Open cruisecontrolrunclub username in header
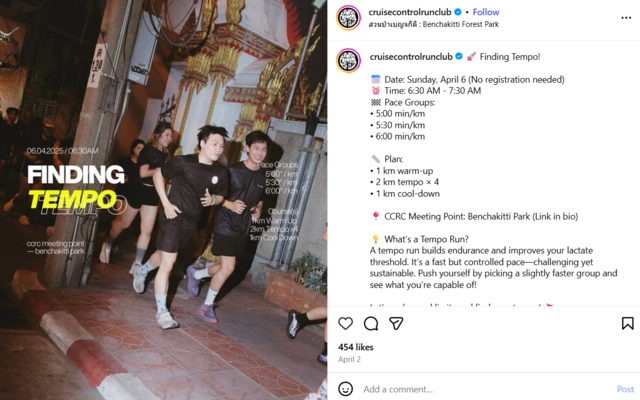The width and height of the screenshot is (640, 400). (410, 12)
